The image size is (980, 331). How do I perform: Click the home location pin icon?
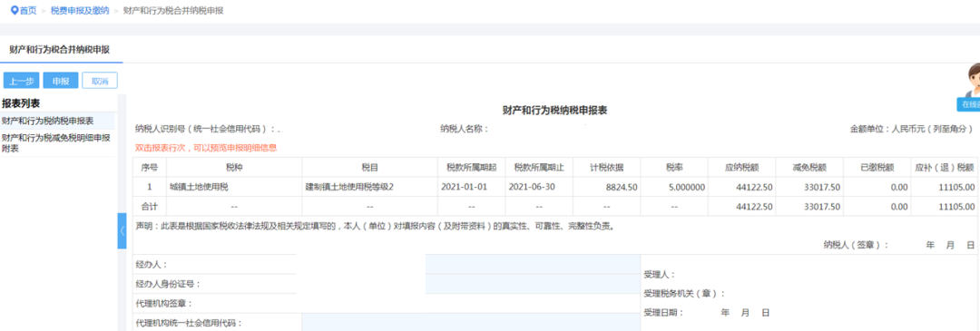15,11
